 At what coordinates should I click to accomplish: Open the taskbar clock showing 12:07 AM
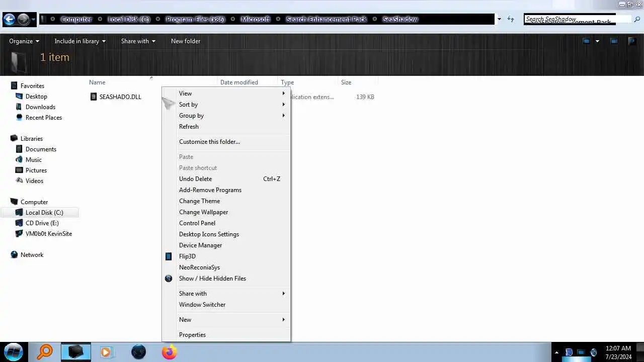tap(618, 352)
